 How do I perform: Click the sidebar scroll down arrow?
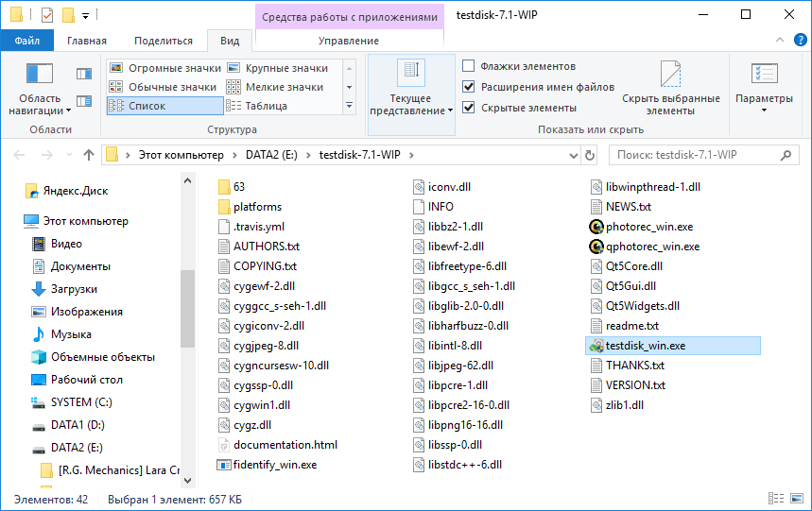pos(187,481)
